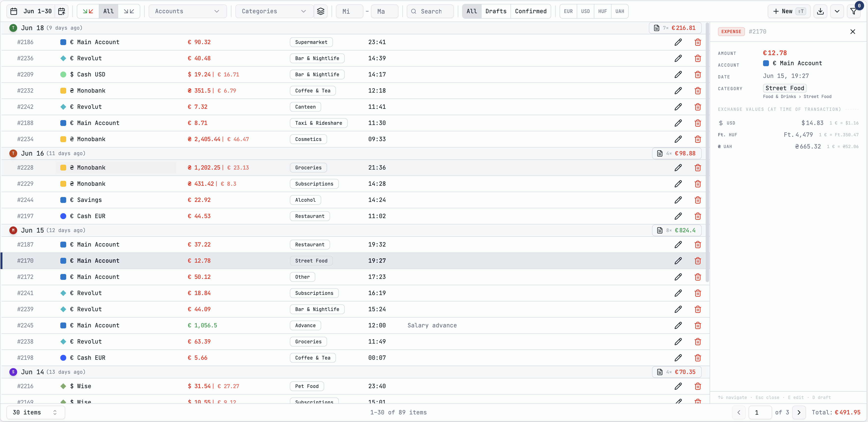Delete transaction #2229 Subscriptions

[698, 184]
